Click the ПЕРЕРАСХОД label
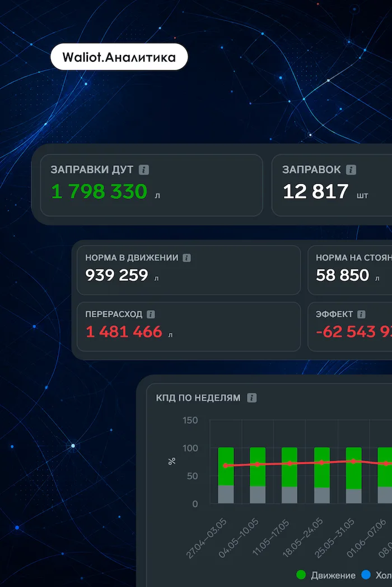This screenshot has width=392, height=587. click(x=114, y=315)
